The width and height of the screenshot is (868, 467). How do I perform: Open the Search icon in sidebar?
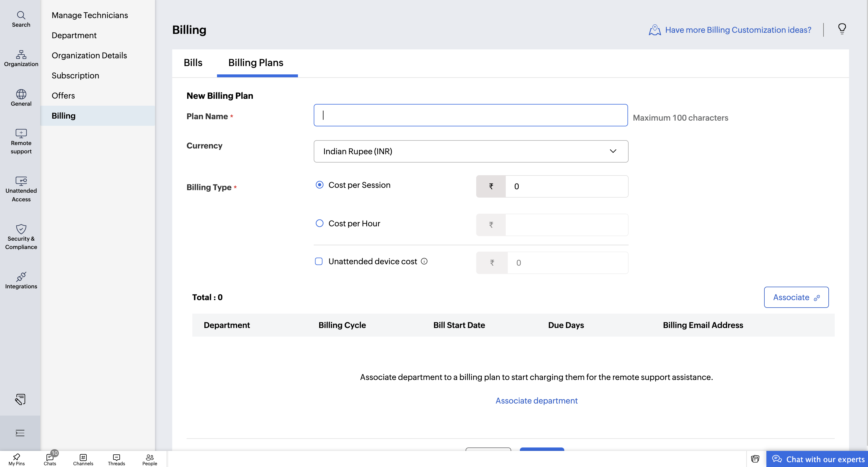(x=21, y=19)
